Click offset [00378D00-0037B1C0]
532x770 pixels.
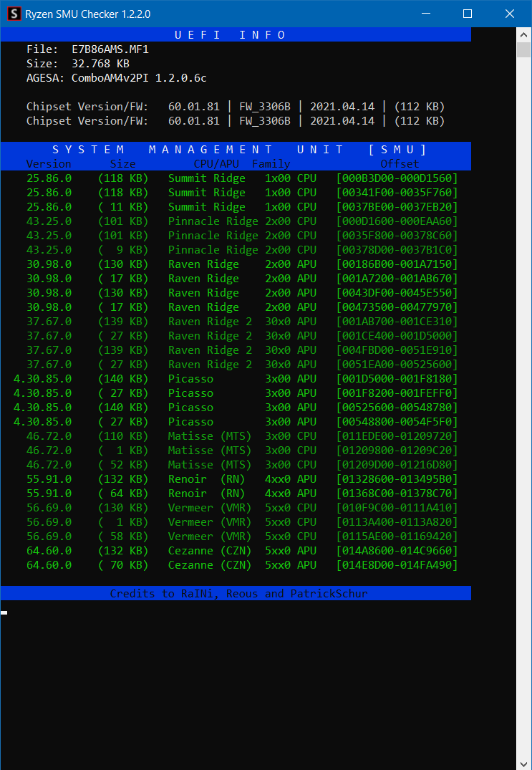(x=397, y=250)
